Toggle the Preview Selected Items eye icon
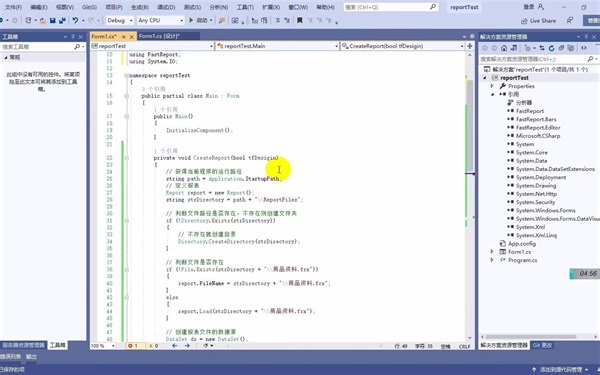Screen dimensions: 600x375 pos(584,48)
